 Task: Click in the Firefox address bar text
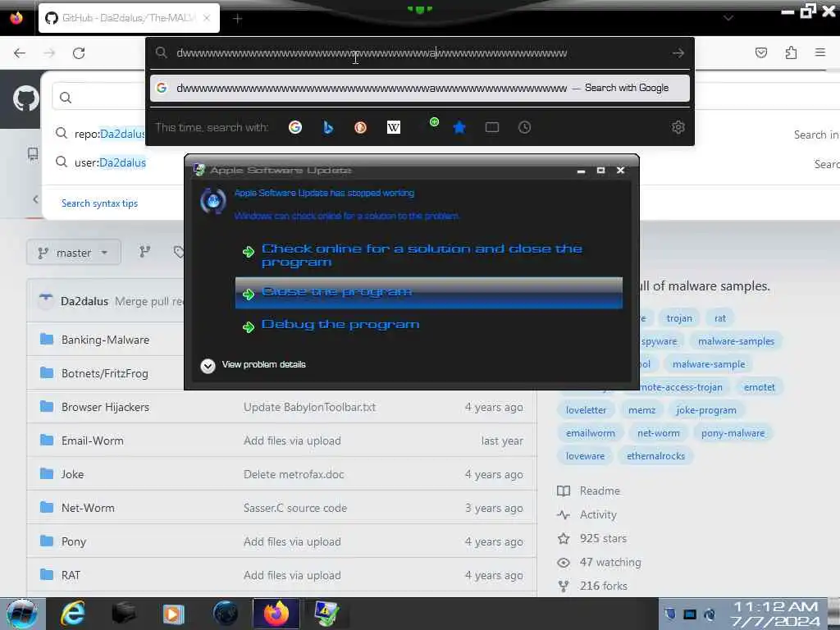(372, 53)
